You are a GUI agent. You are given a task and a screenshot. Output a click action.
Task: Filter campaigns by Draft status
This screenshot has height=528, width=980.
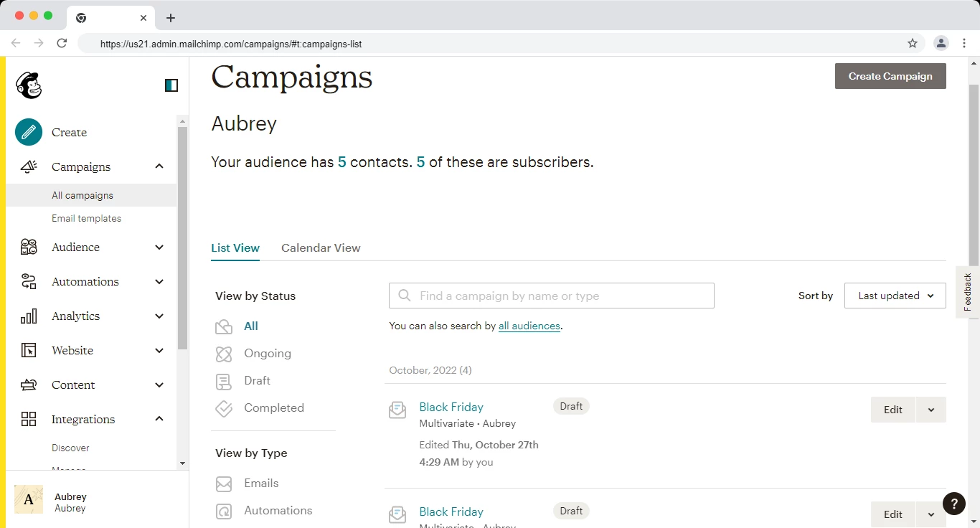258,381
